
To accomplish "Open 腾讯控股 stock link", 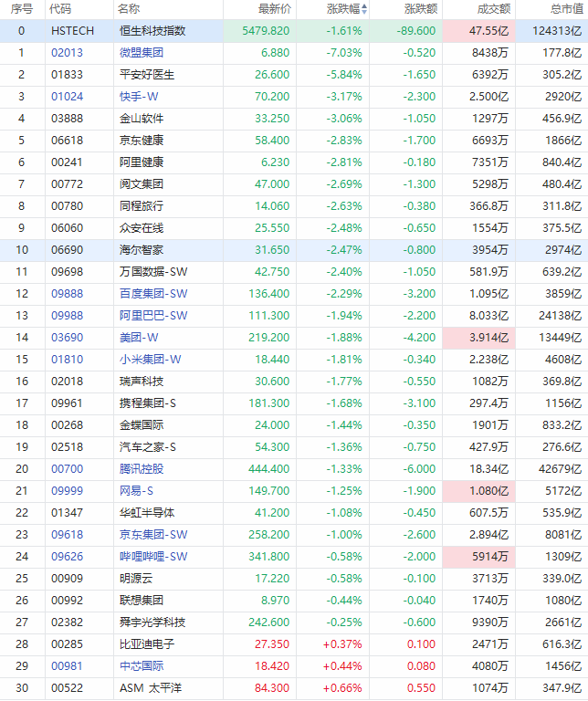I will (142, 469).
